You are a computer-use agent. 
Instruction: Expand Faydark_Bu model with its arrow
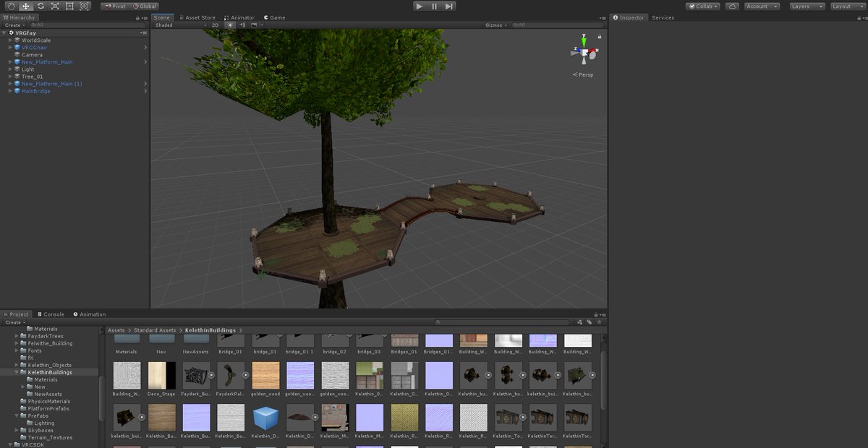[x=211, y=376]
